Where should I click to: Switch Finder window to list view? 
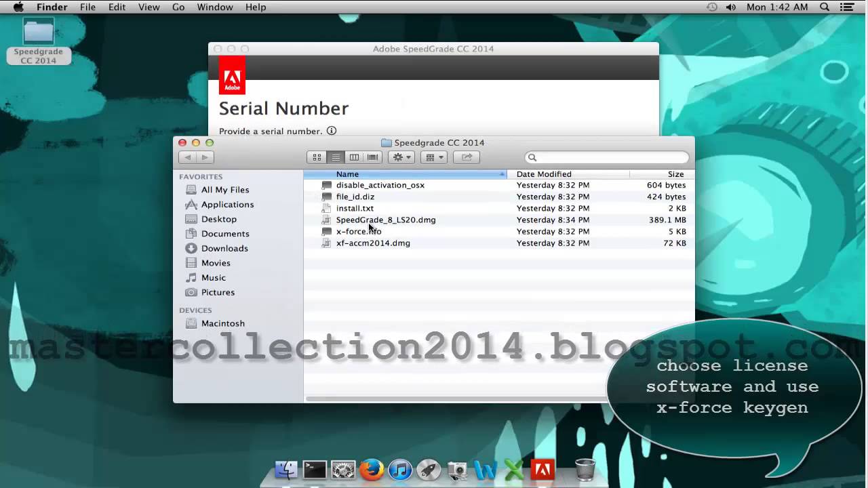pos(335,157)
